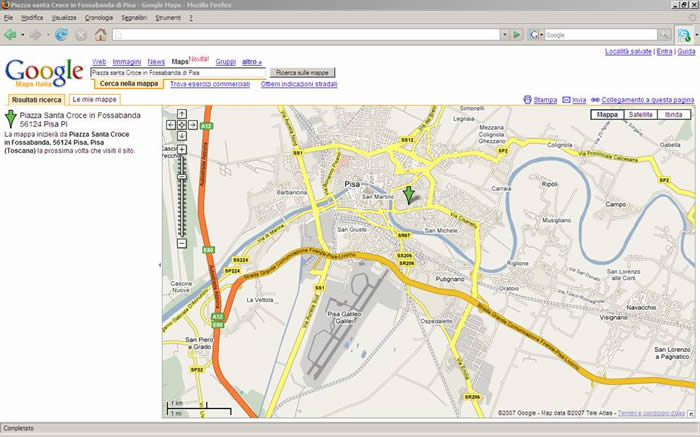The height and width of the screenshot is (437, 700).
Task: Switch map view to Ibrida
Action: click(x=674, y=115)
